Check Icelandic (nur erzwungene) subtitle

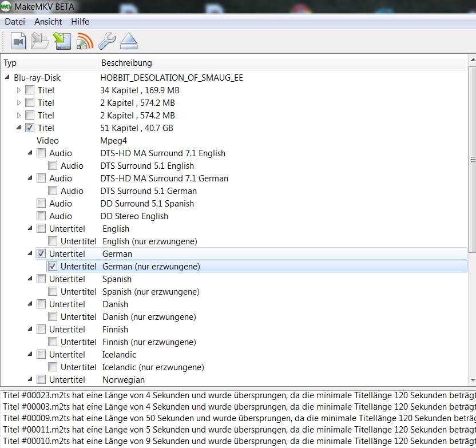53,367
